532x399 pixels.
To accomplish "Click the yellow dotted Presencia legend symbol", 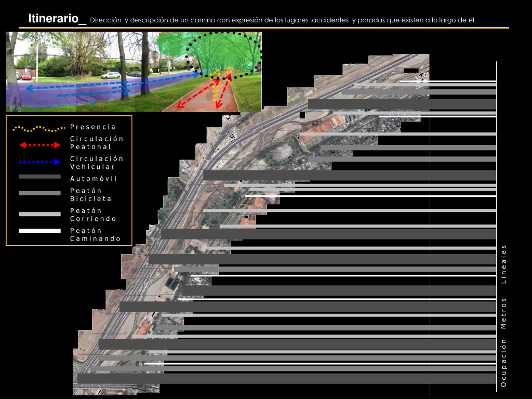I will [39, 129].
